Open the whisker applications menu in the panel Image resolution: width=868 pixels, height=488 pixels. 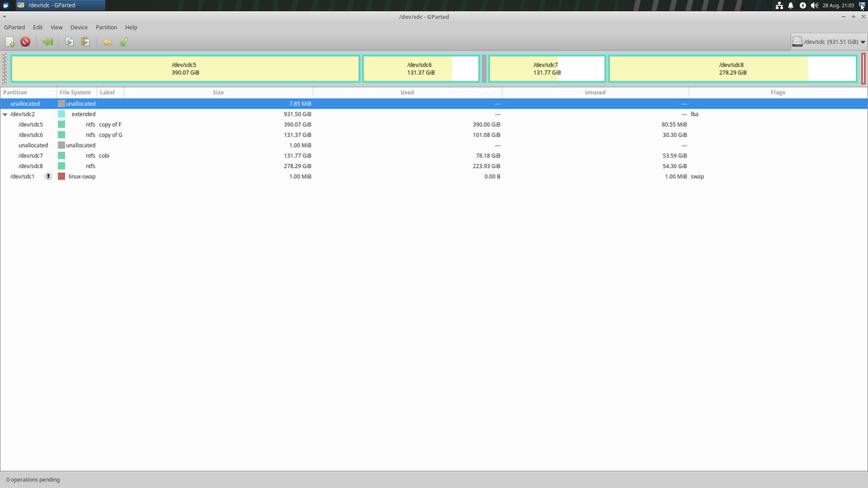click(6, 5)
